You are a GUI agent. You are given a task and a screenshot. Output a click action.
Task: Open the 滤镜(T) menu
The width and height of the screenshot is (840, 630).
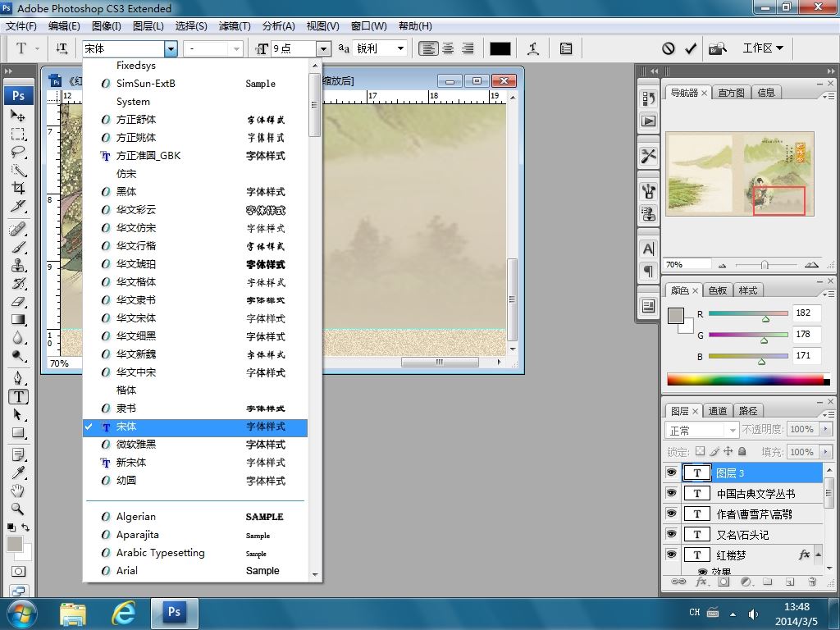click(235, 25)
